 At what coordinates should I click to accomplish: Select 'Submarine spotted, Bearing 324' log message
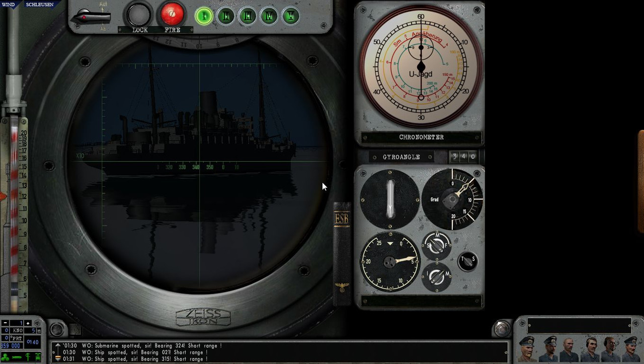pos(142,346)
